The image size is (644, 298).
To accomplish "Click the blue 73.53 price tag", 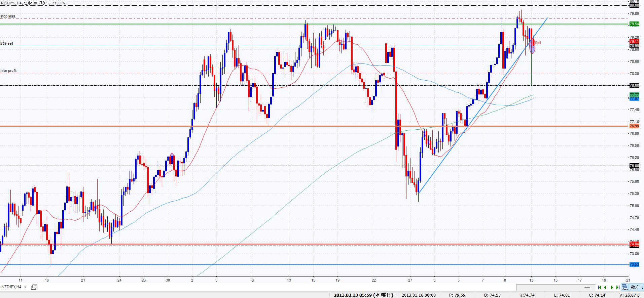I will [634, 265].
